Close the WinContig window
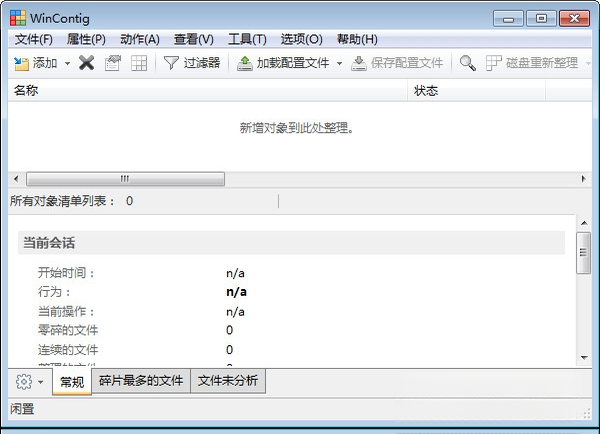 [x=574, y=18]
